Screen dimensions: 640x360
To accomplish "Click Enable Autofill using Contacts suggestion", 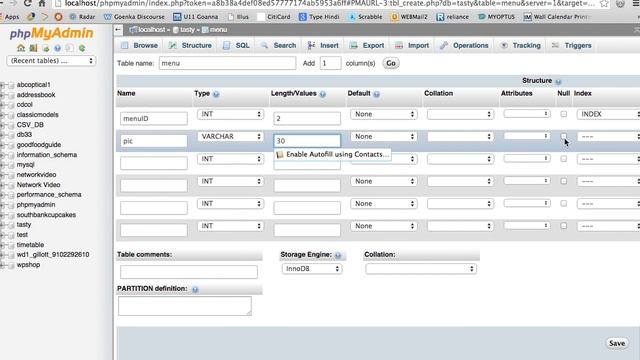I will click(x=333, y=155).
